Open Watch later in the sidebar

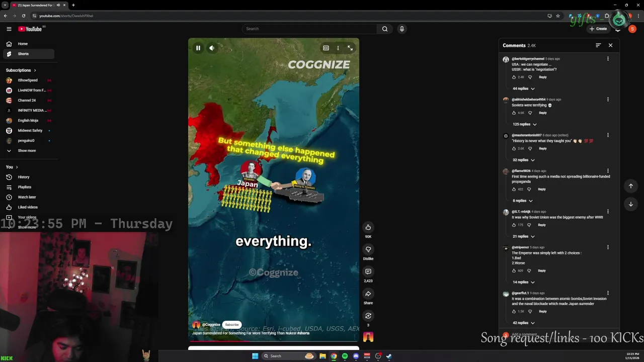tap(29, 197)
